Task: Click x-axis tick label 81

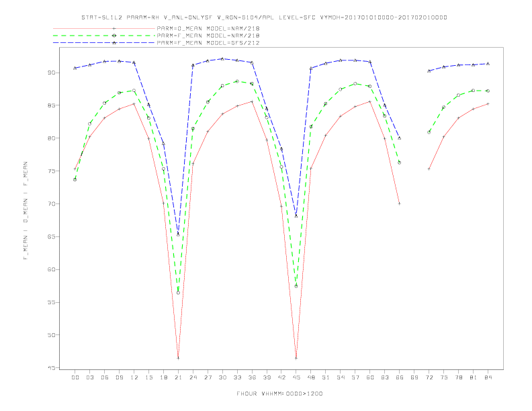Action: point(474,377)
